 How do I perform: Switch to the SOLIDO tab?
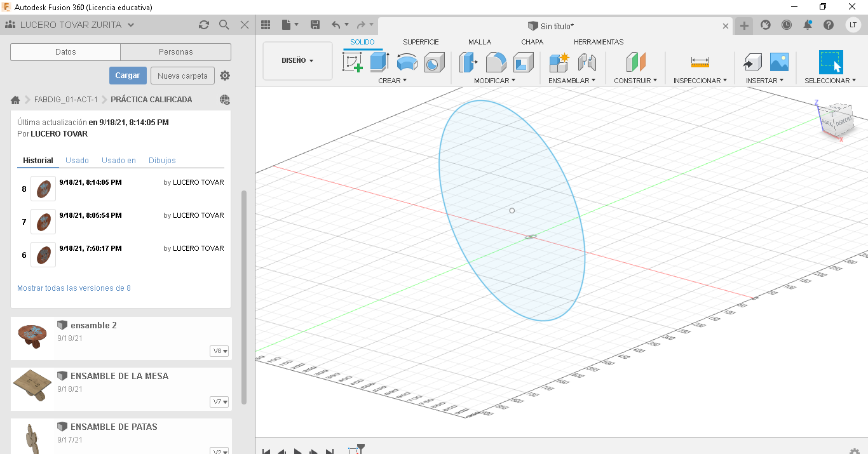[362, 42]
